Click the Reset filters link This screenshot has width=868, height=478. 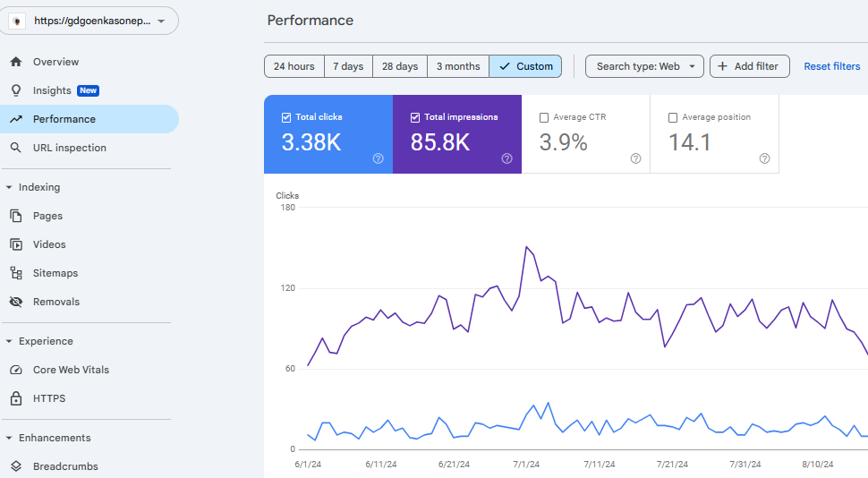pyautogui.click(x=831, y=66)
